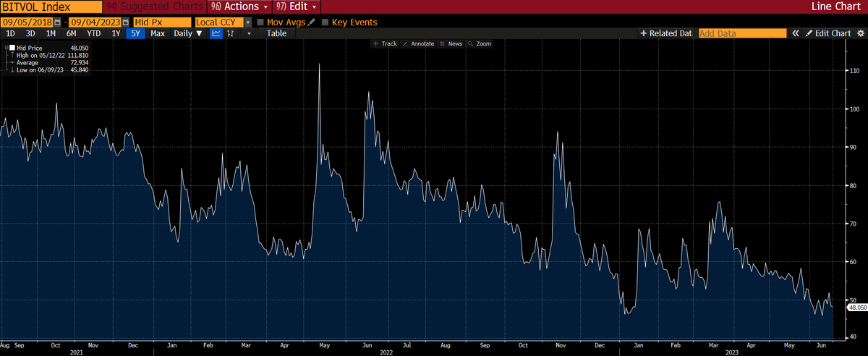This screenshot has width=868, height=356.
Task: Click the Local CCY field
Action: click(219, 22)
